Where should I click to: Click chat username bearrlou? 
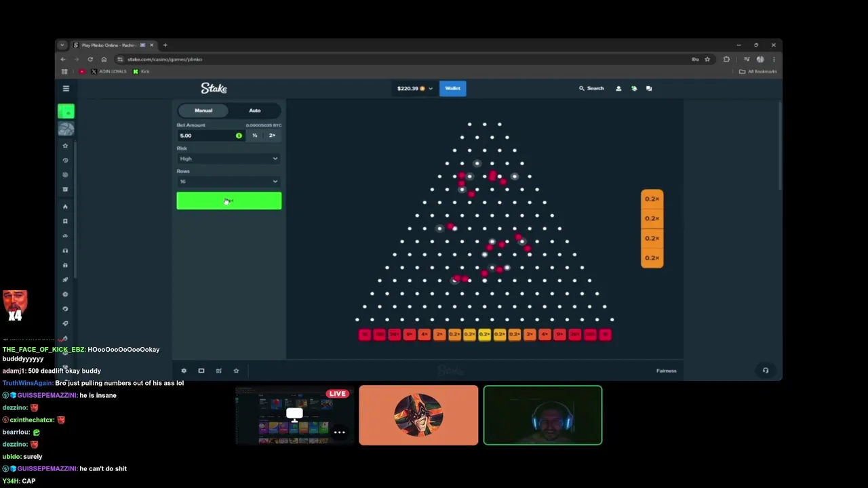(16, 432)
